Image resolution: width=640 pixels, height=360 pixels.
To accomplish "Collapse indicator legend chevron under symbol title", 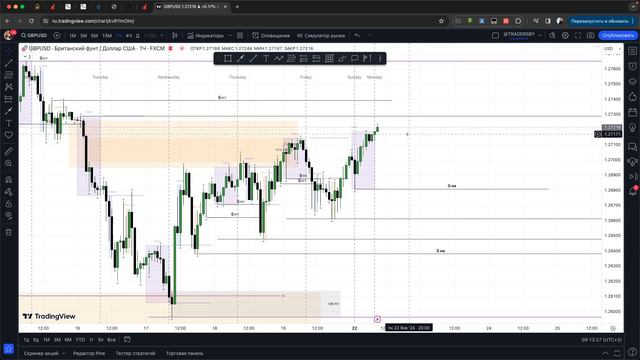I will 27,57.
